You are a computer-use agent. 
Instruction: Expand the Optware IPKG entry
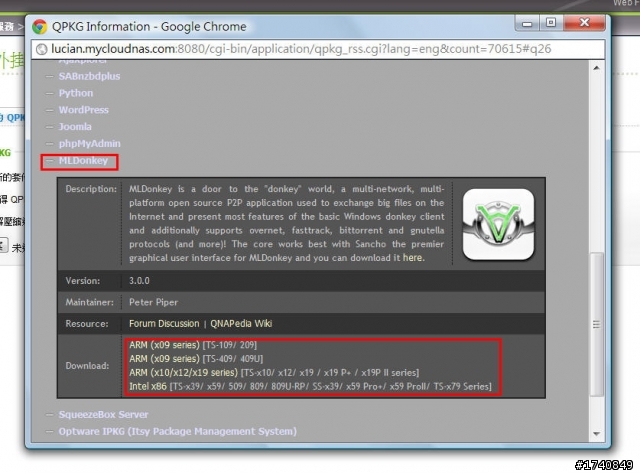click(178, 431)
